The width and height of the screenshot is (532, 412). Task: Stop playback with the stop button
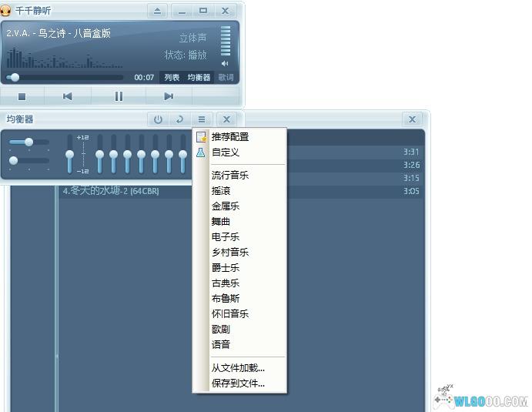pos(22,97)
